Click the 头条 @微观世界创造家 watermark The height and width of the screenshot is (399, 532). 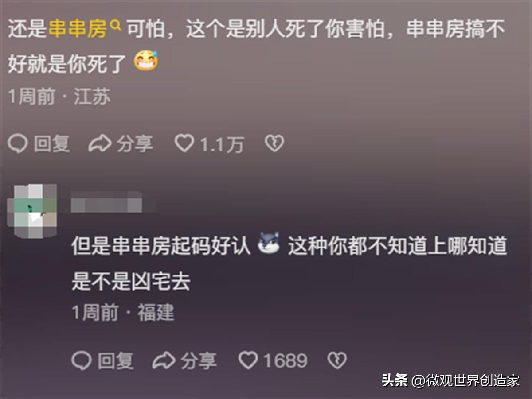pyautogui.click(x=450, y=380)
